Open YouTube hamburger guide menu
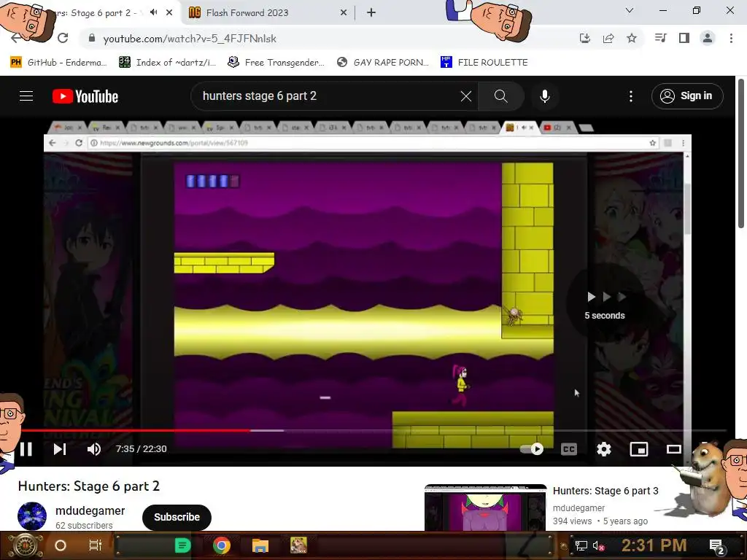 click(x=26, y=96)
